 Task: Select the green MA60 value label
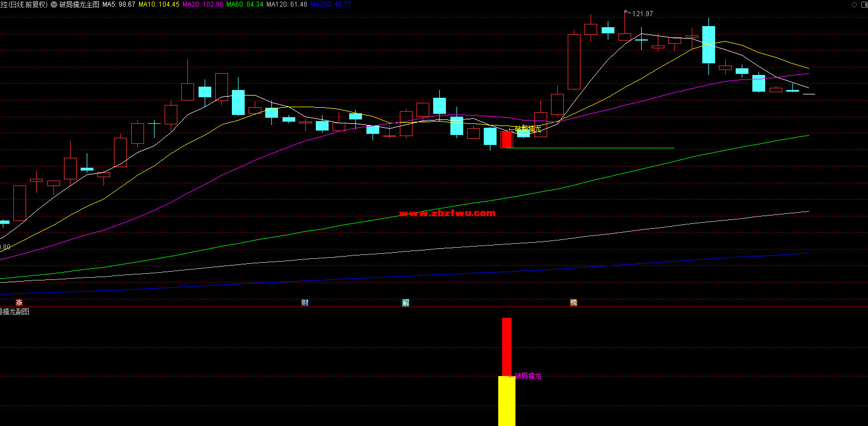click(245, 4)
